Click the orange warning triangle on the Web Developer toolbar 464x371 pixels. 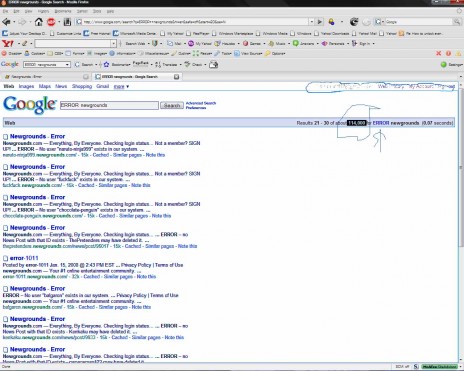point(459,53)
